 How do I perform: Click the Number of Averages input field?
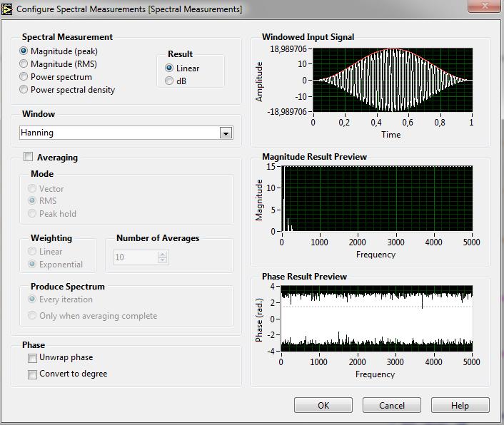pyautogui.click(x=136, y=257)
